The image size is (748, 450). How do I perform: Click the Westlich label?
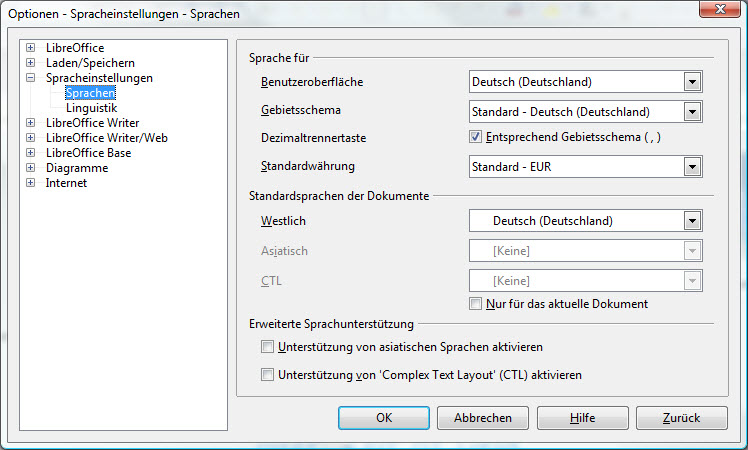pos(283,221)
